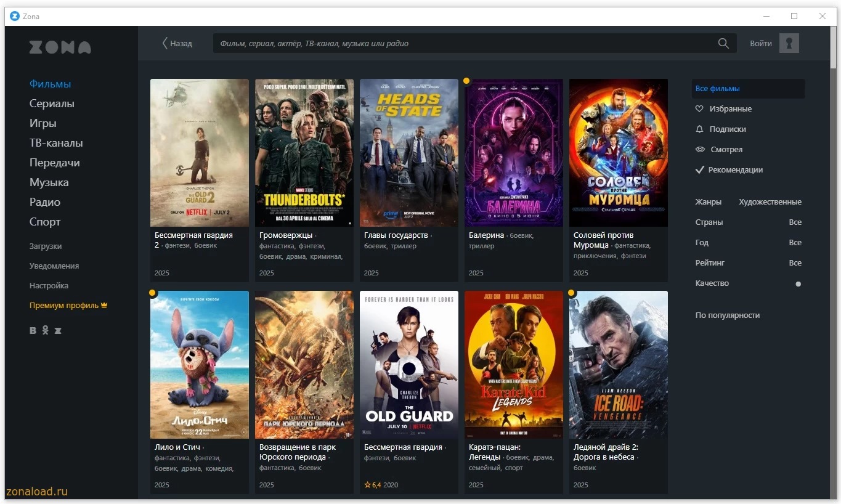Click the crown icon beside Премиум профиль
Screen dimensions: 841x504
coord(104,306)
